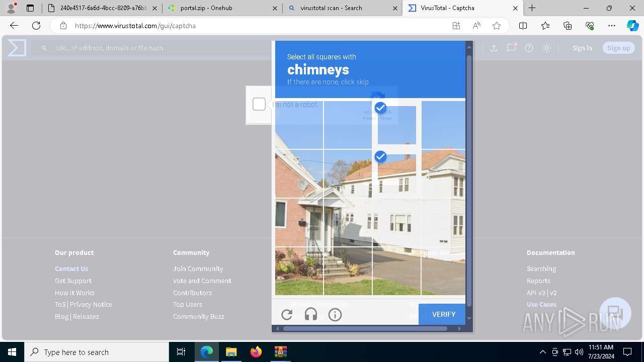Open File Explorer from taskbar
The image size is (644, 362).
click(x=231, y=352)
